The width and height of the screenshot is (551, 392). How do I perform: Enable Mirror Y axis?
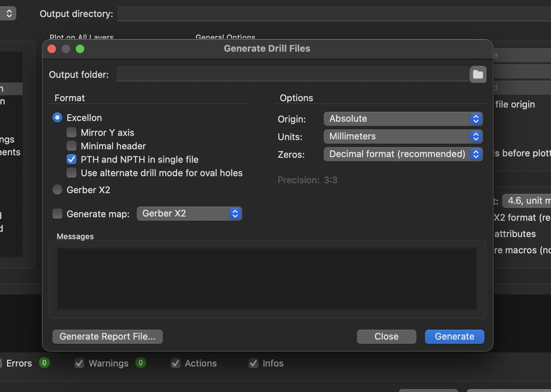click(x=71, y=132)
